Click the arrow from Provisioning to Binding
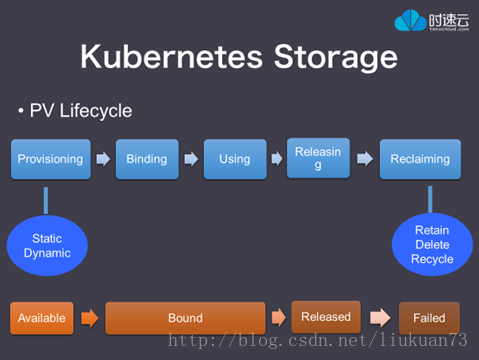This screenshot has width=479, height=360. tap(103, 159)
